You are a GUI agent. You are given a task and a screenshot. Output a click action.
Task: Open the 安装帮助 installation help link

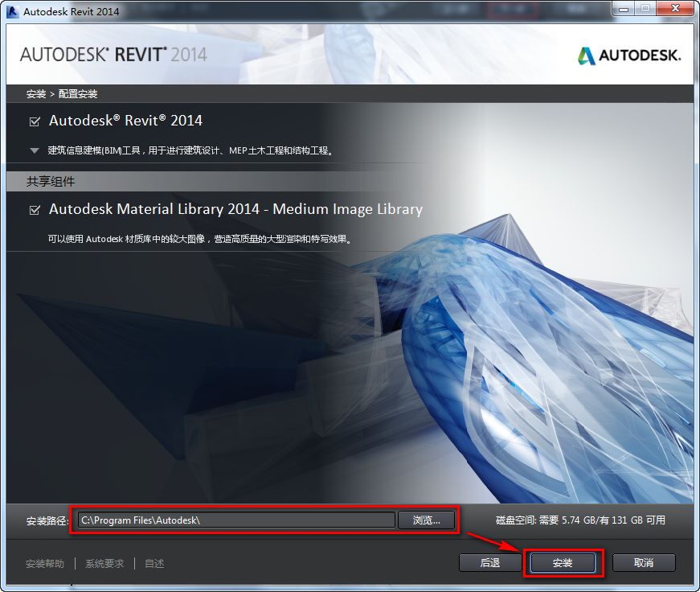coord(45,563)
